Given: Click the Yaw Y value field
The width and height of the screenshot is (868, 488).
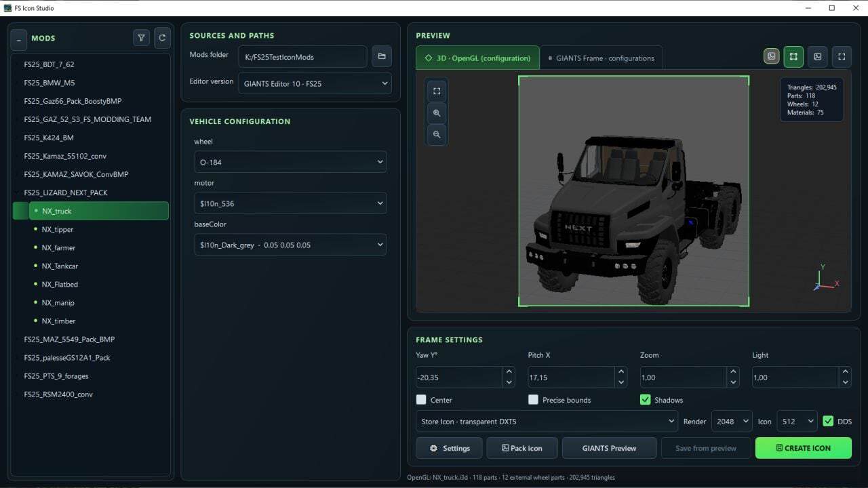Looking at the screenshot, I should click(459, 378).
